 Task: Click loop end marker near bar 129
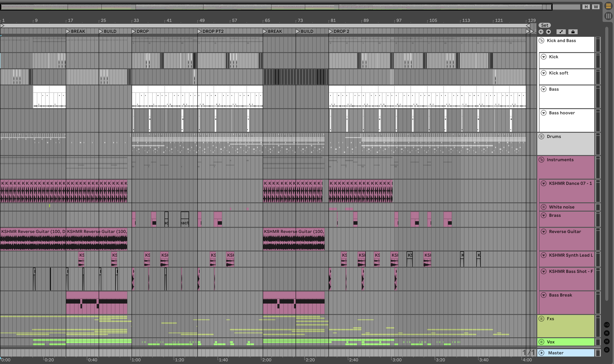click(x=528, y=25)
